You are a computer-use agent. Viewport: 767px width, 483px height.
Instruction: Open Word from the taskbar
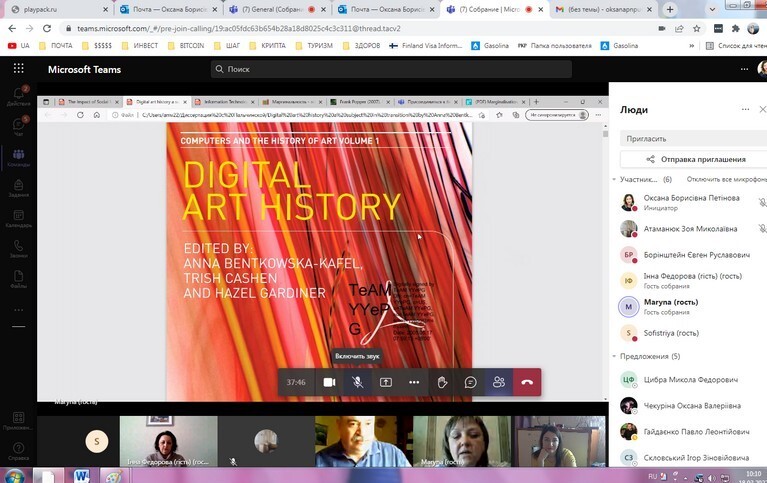click(x=82, y=476)
